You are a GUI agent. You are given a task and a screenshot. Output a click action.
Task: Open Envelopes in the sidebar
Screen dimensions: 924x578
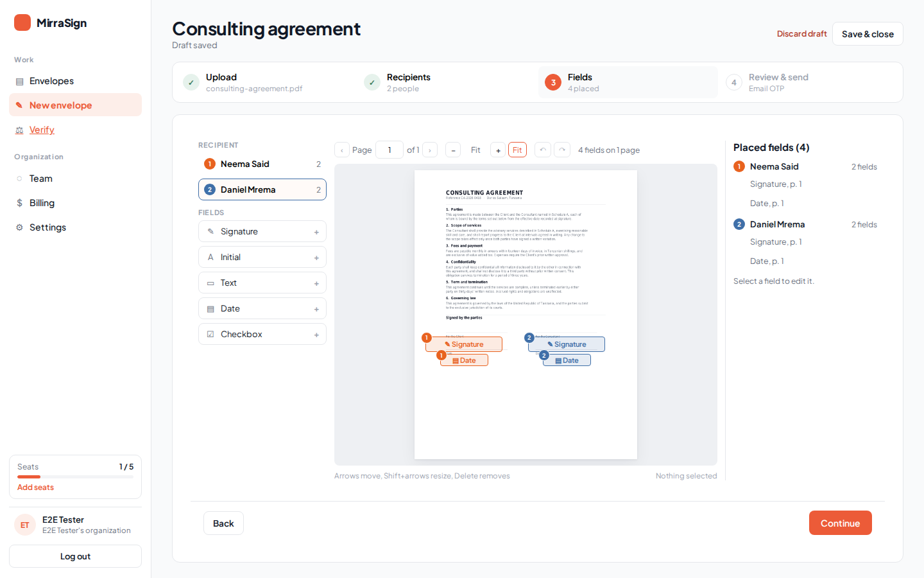(x=75, y=81)
